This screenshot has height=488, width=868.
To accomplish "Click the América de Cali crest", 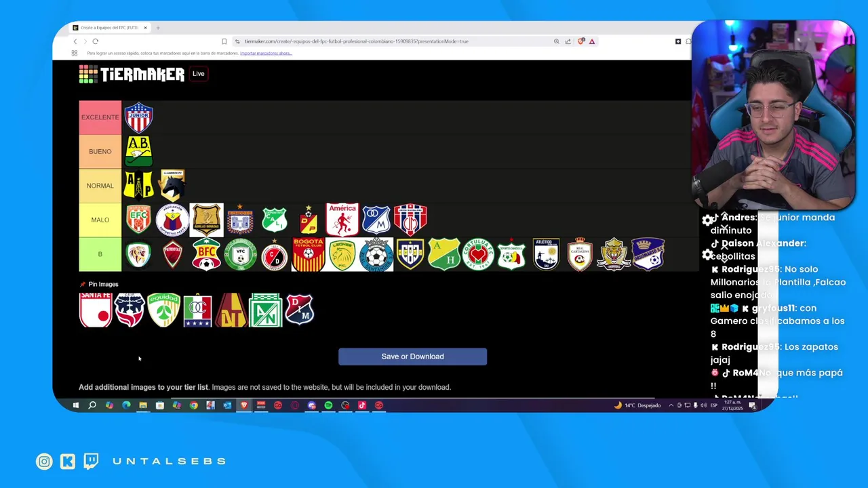I will pyautogui.click(x=342, y=220).
